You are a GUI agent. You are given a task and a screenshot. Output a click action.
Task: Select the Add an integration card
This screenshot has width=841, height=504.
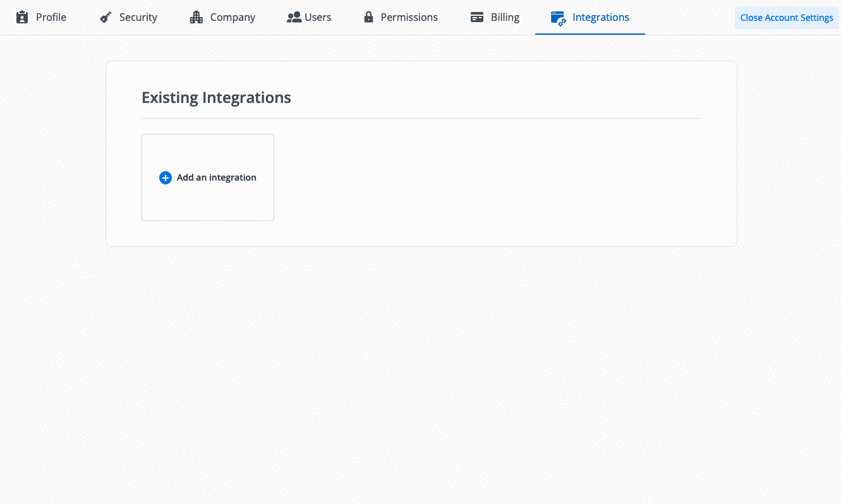click(208, 177)
